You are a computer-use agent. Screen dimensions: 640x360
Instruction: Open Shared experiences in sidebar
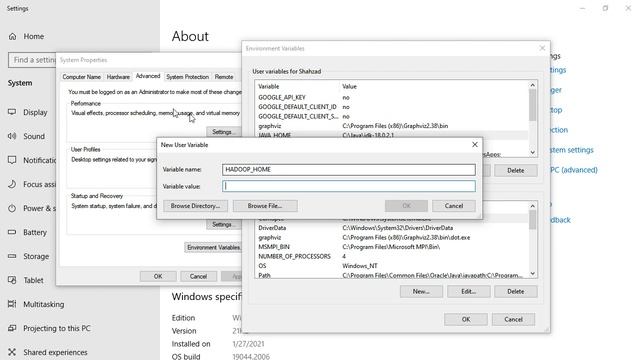[47, 352]
